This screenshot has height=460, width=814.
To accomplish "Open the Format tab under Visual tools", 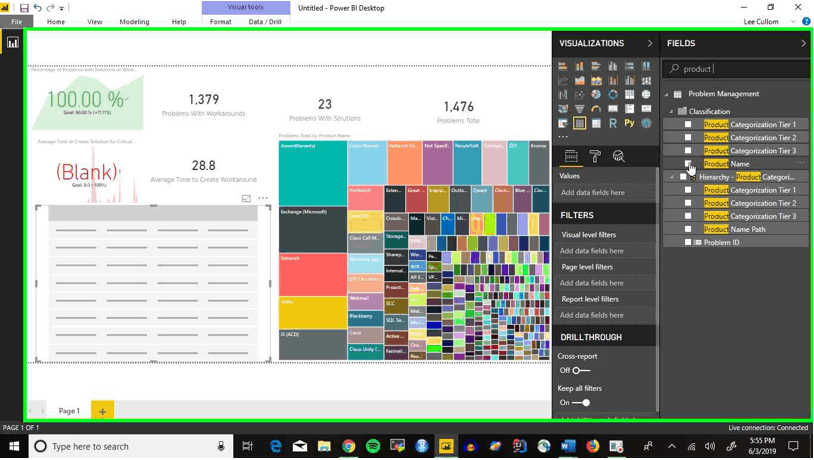I will tap(221, 22).
